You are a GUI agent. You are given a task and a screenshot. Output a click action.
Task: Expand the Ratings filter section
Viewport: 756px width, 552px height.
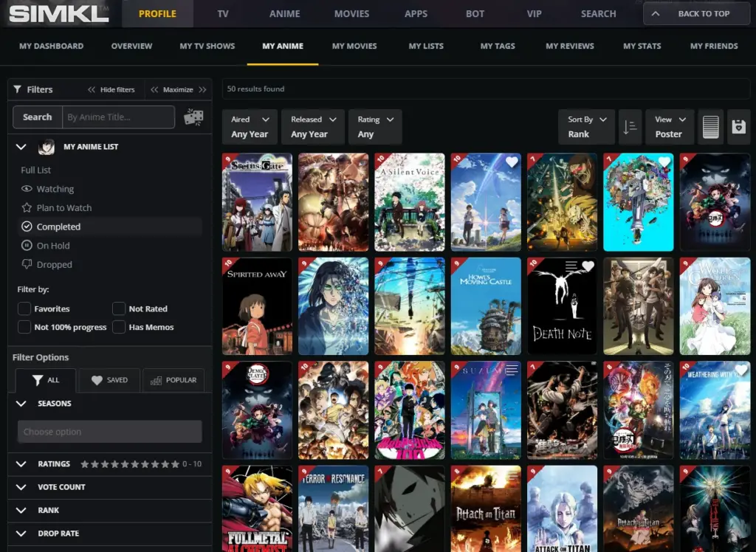(21, 463)
